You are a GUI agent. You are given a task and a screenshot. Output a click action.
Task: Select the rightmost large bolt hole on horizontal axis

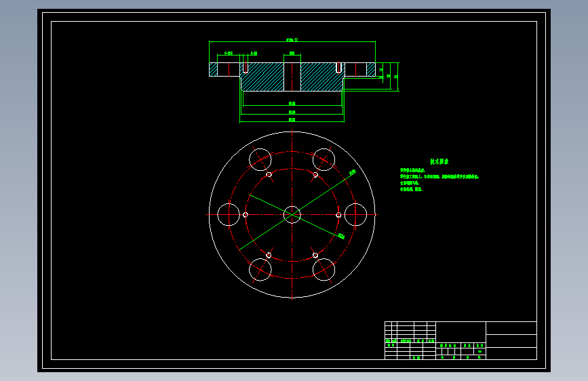[355, 214]
